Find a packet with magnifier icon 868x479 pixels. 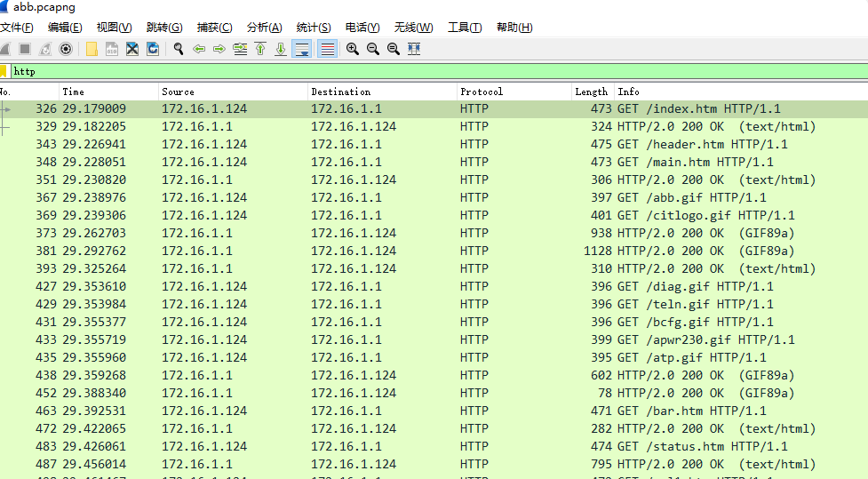pos(179,49)
